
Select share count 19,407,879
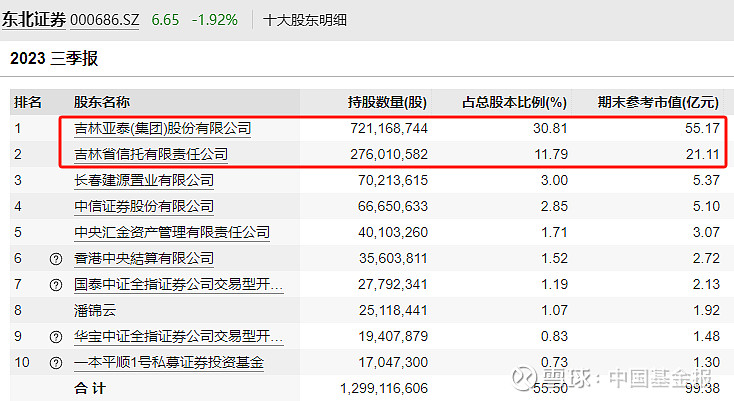(393, 336)
